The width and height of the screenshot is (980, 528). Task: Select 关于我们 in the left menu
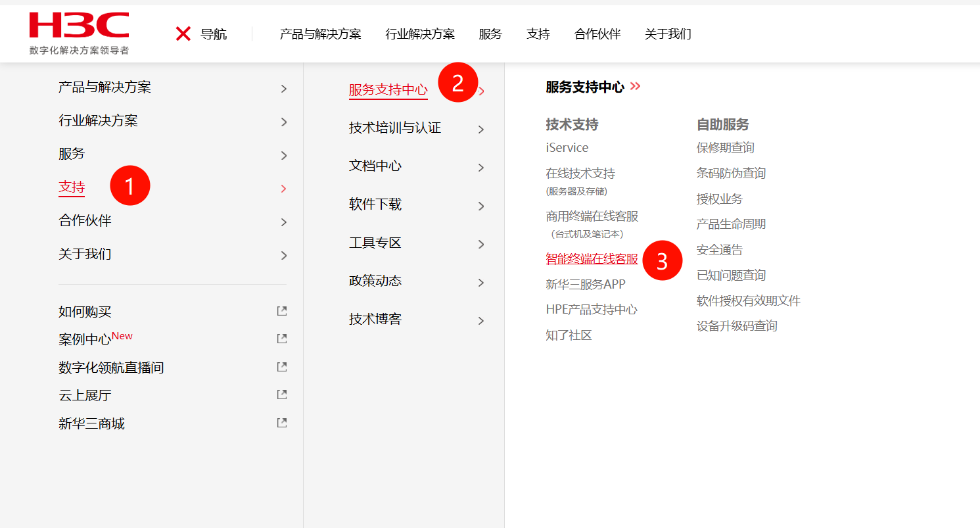pyautogui.click(x=85, y=254)
